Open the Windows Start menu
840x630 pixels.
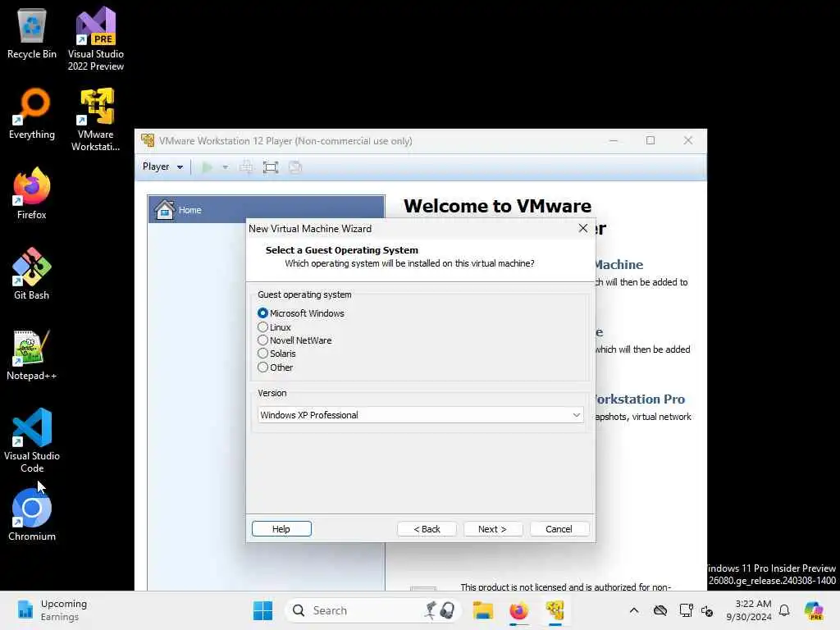pos(262,610)
